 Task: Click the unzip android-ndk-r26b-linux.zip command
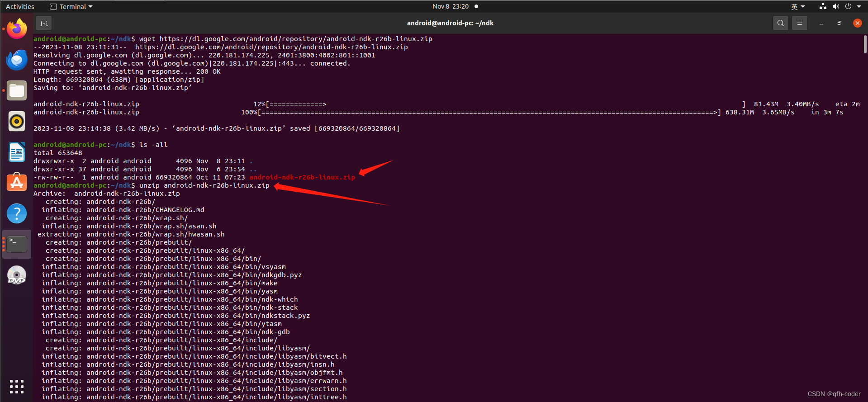204,185
